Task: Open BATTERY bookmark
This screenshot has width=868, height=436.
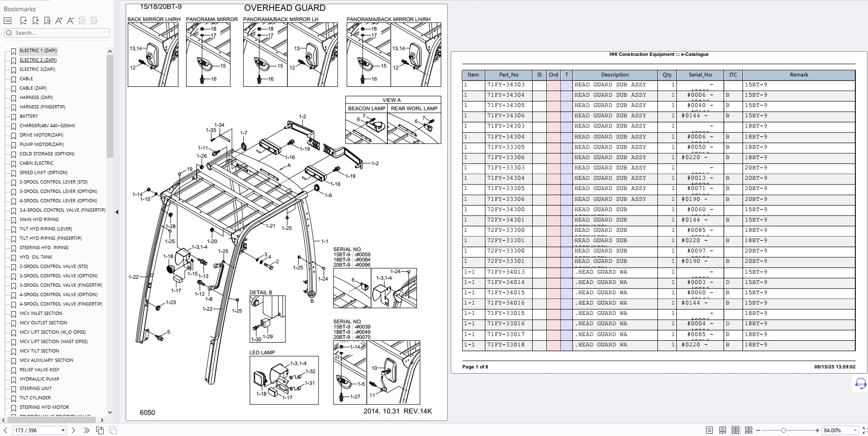Action: tap(29, 116)
